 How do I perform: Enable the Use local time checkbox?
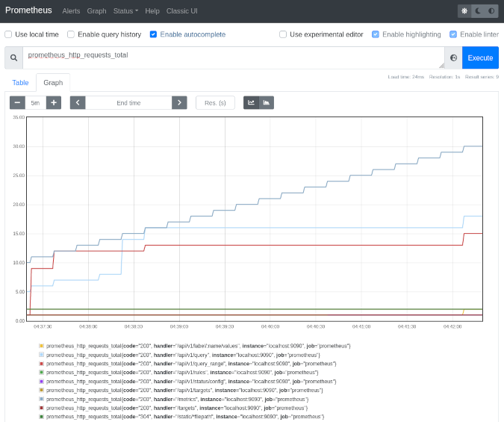[x=8, y=34]
